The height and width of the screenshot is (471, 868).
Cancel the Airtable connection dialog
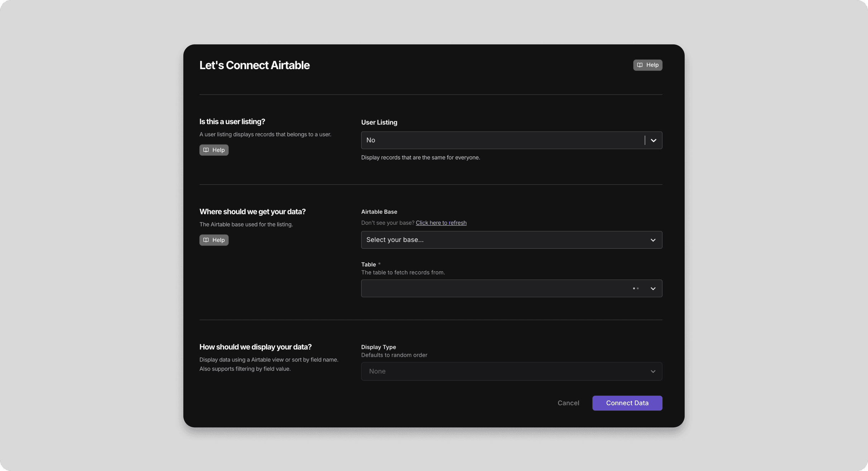pos(568,403)
